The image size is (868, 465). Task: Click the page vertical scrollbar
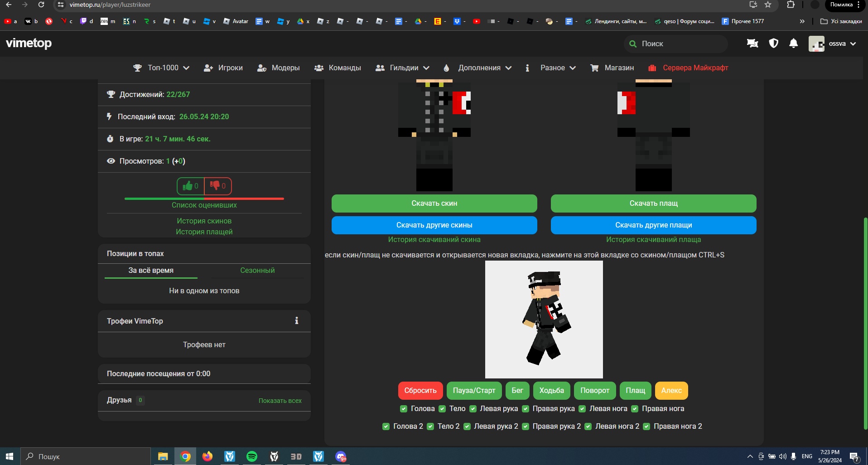coord(865,322)
